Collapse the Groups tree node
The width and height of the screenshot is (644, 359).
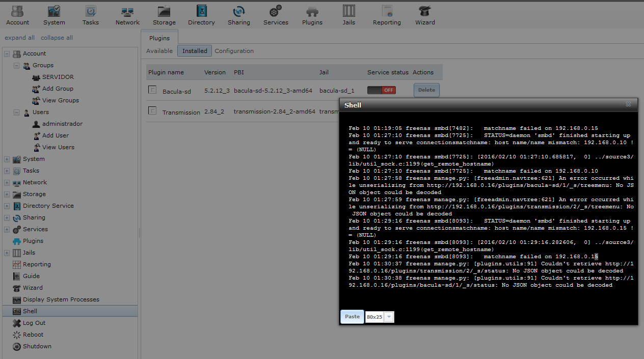(16, 65)
